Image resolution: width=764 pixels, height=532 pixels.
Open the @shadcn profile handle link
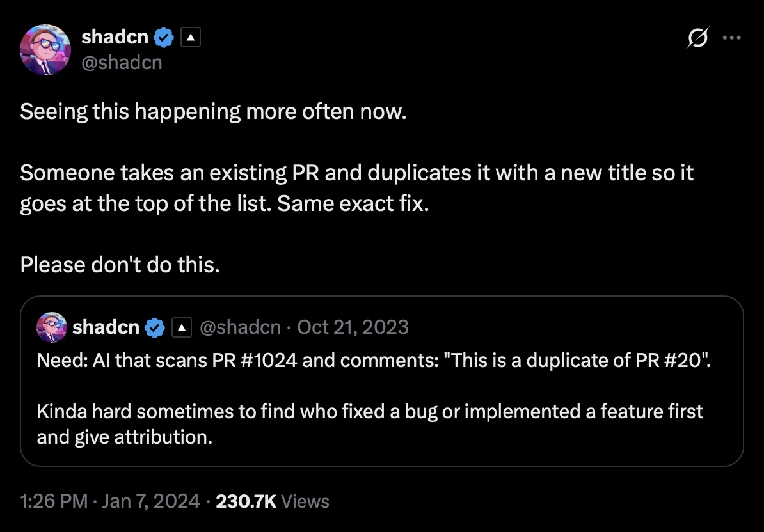pyautogui.click(x=122, y=62)
